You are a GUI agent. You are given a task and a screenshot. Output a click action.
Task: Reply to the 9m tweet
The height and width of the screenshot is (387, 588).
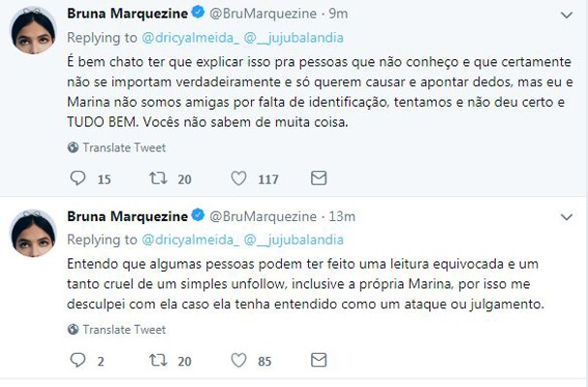point(77,178)
